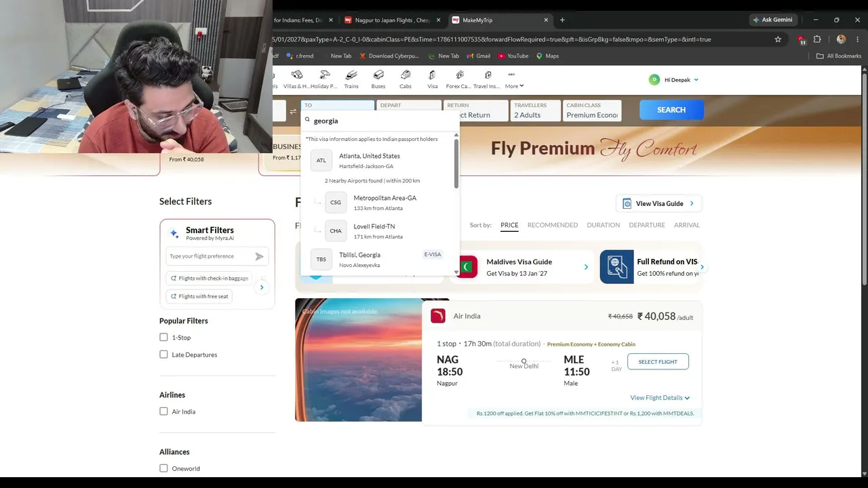Swap origin and destination cities
The height and width of the screenshot is (488, 868).
pyautogui.click(x=293, y=111)
